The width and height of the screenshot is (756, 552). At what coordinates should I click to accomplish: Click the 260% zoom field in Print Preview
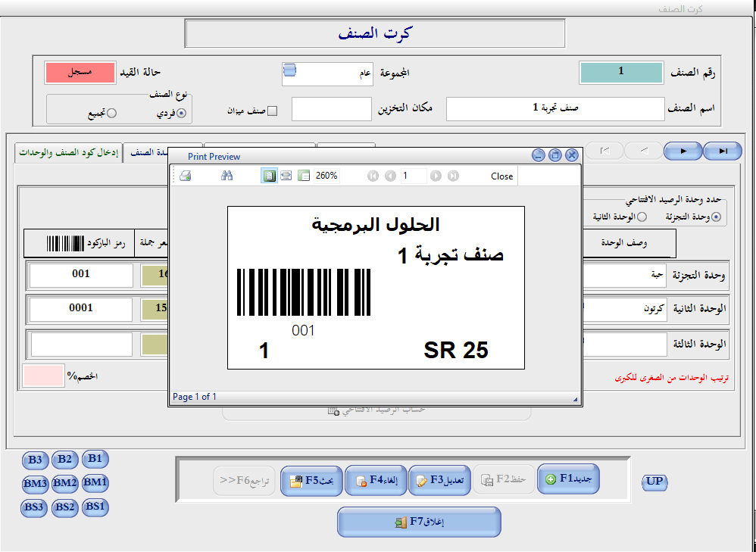[x=327, y=176]
